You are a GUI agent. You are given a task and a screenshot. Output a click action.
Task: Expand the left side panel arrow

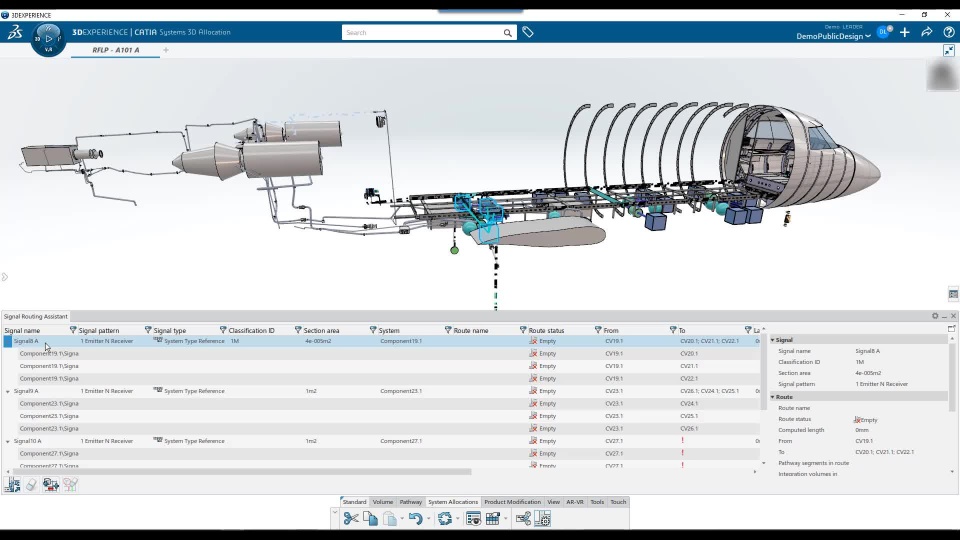coord(4,277)
